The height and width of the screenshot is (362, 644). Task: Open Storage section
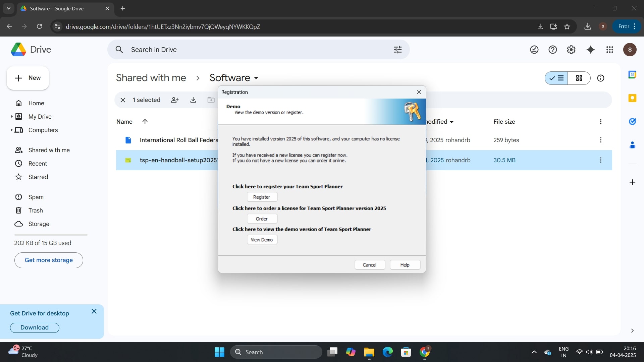point(39,224)
